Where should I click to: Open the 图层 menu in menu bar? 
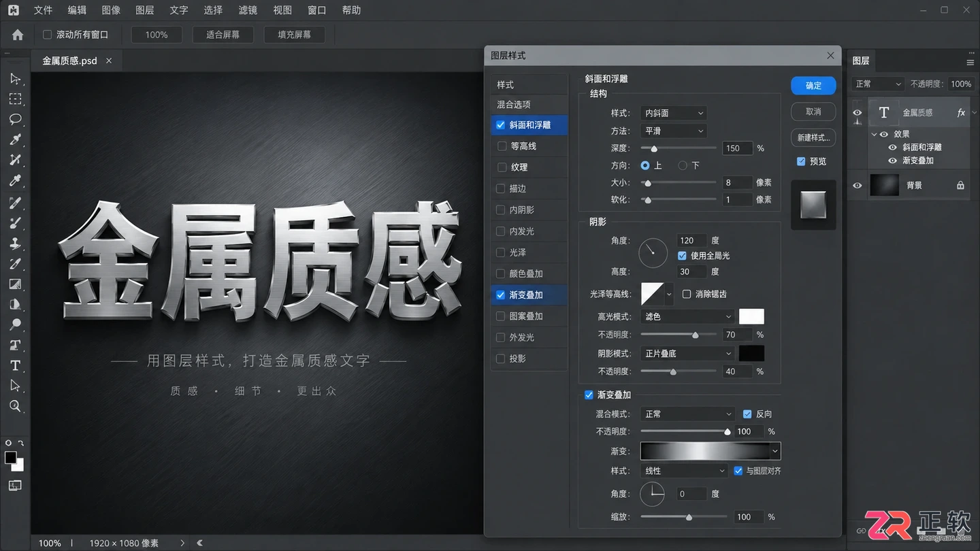tap(145, 10)
